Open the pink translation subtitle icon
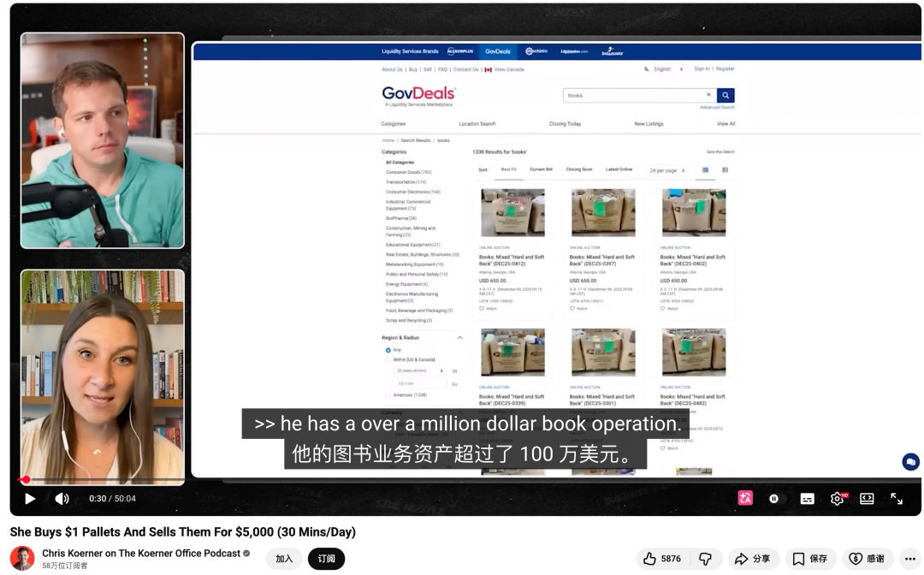 click(745, 498)
